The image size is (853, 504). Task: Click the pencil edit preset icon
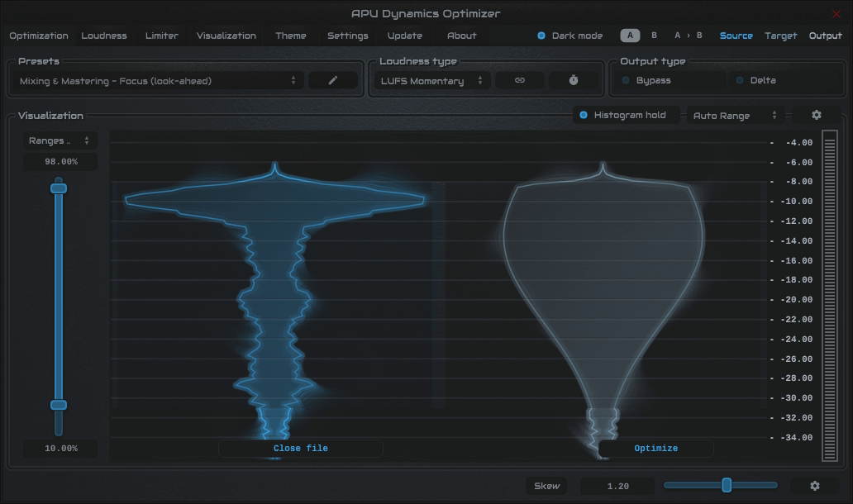(333, 80)
